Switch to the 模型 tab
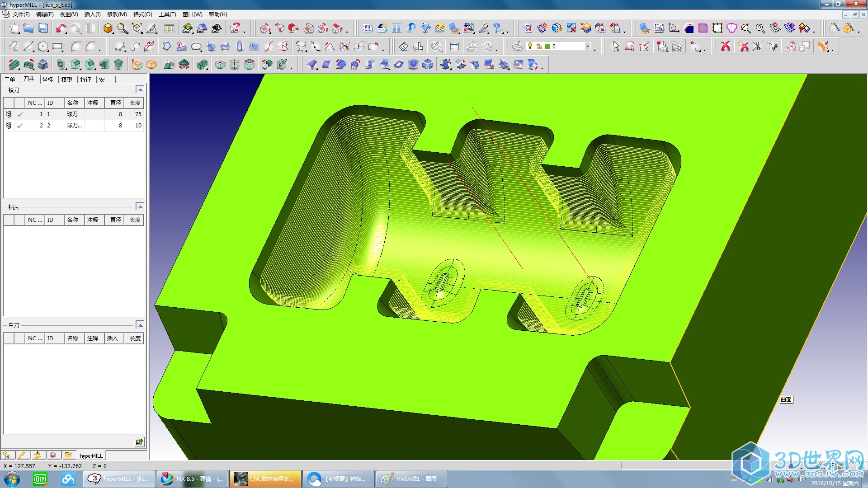868x488 pixels. tap(67, 80)
